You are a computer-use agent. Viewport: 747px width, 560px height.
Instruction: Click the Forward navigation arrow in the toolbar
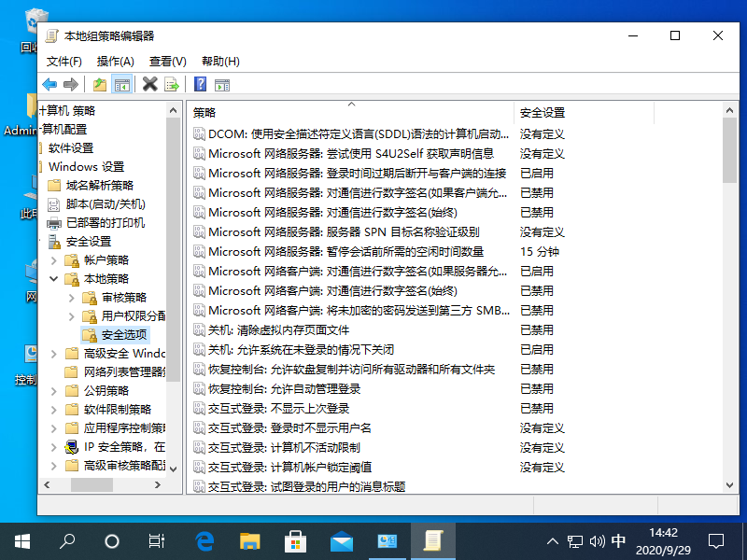coord(69,84)
